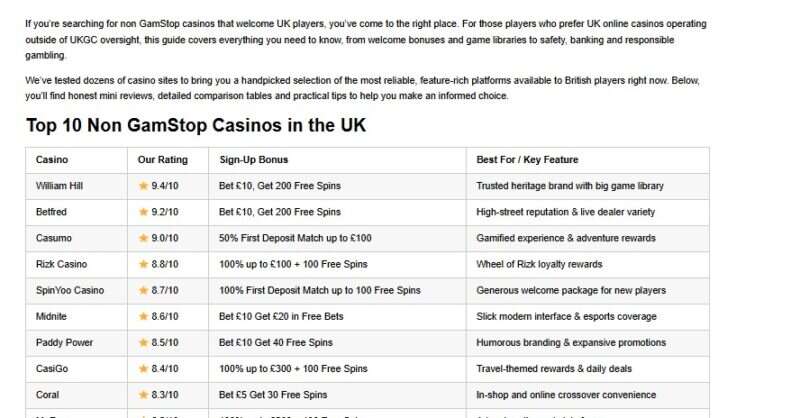Click the star icon beside Coral's 8.3/10 rating
800x418 pixels.
point(143,395)
